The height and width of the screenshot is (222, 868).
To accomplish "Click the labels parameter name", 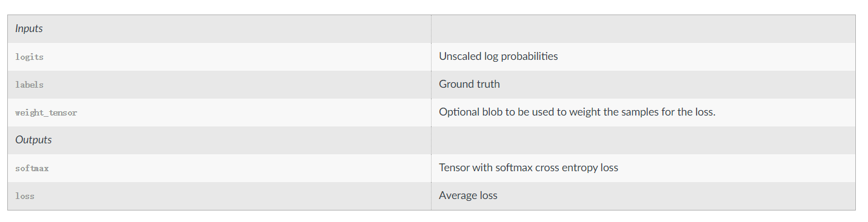I will tap(29, 85).
